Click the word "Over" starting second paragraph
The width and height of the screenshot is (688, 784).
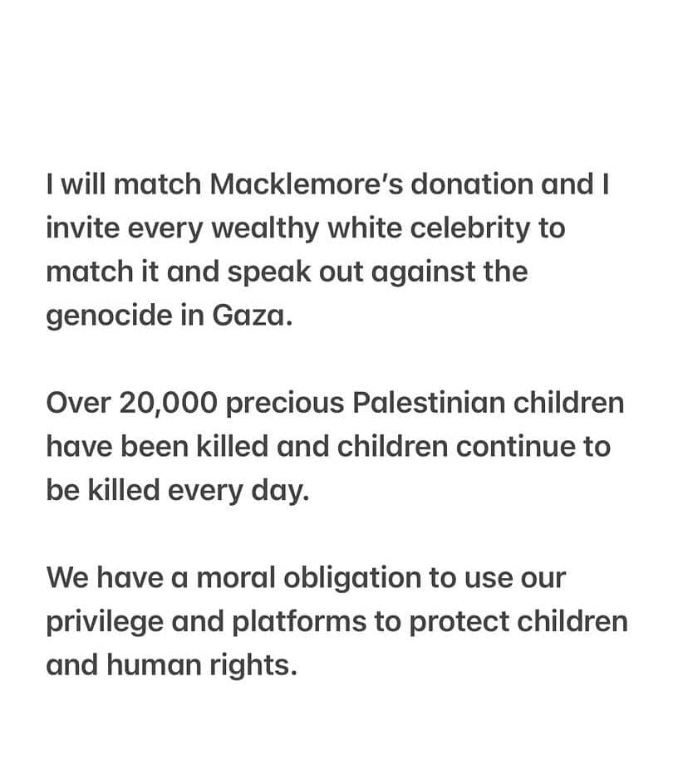click(x=78, y=403)
